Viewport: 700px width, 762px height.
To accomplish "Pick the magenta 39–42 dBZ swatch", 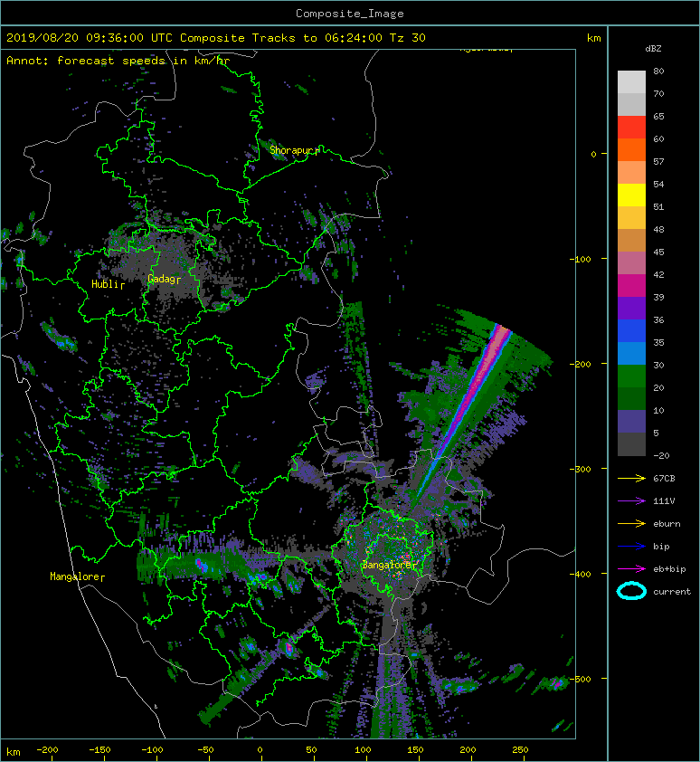I will tap(631, 286).
